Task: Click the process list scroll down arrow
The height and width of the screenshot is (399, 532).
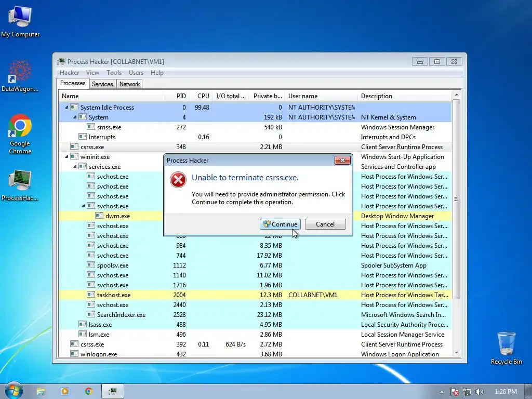Action: point(456,353)
